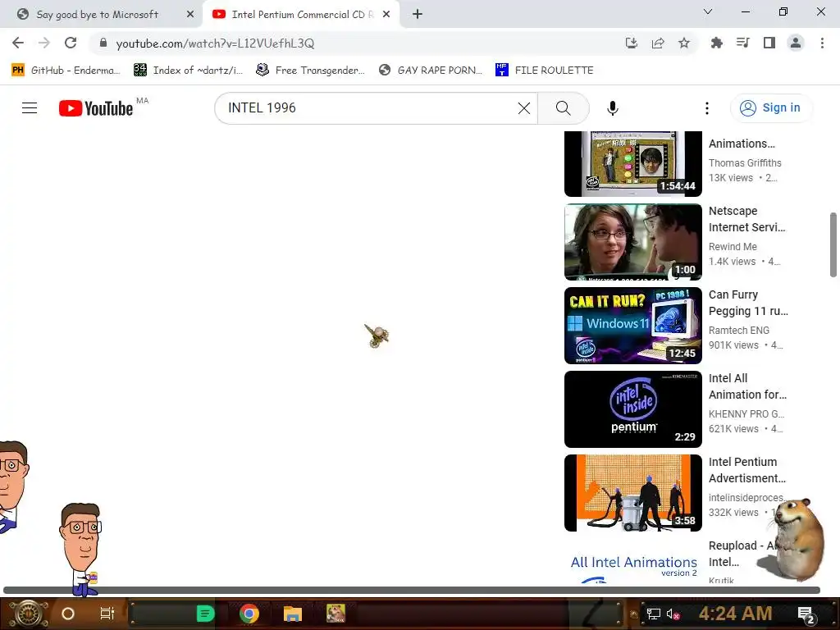
Task: Open the 'Can it run Windows 11' thumbnail
Action: pos(633,326)
